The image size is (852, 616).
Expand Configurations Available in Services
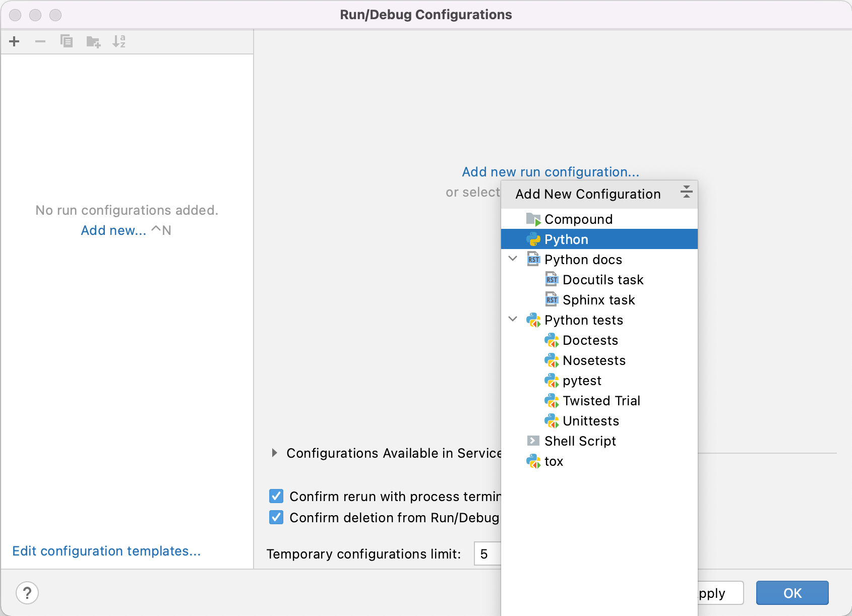pos(275,453)
